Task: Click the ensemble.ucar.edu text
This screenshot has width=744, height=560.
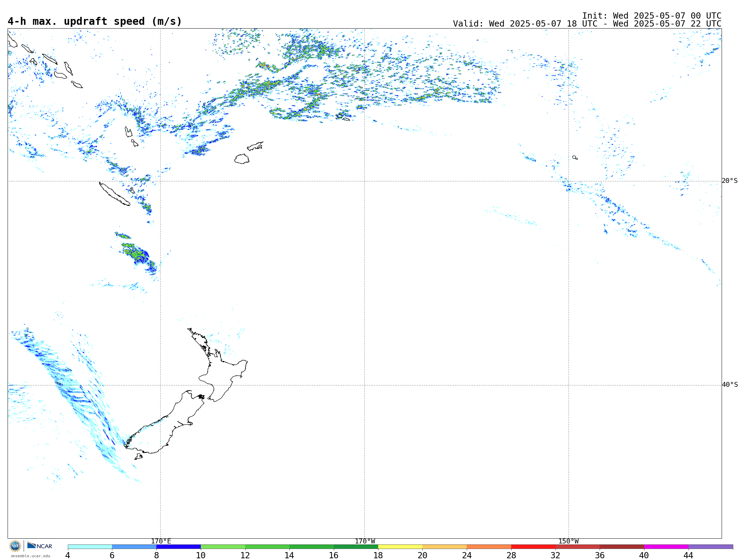Action: click(x=30, y=556)
